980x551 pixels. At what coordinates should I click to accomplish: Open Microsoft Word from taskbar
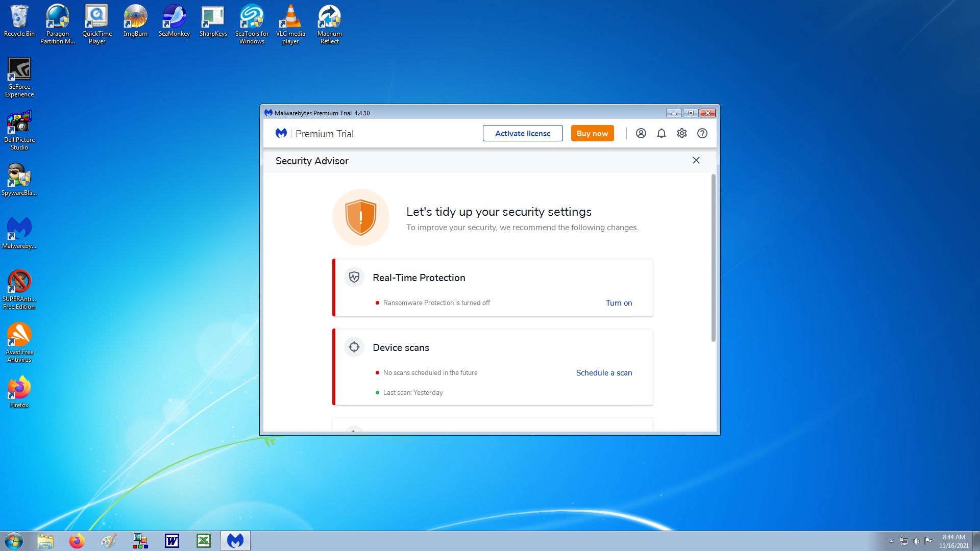point(172,541)
